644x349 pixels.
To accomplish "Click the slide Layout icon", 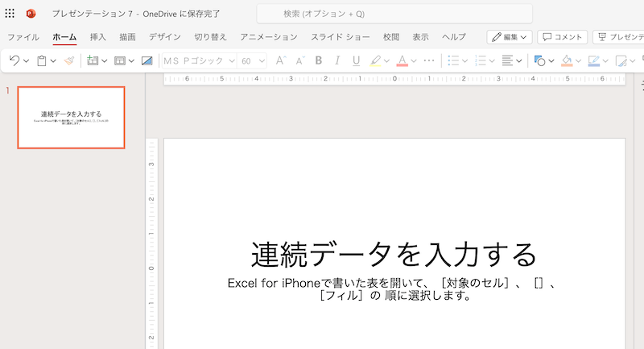I will point(119,60).
